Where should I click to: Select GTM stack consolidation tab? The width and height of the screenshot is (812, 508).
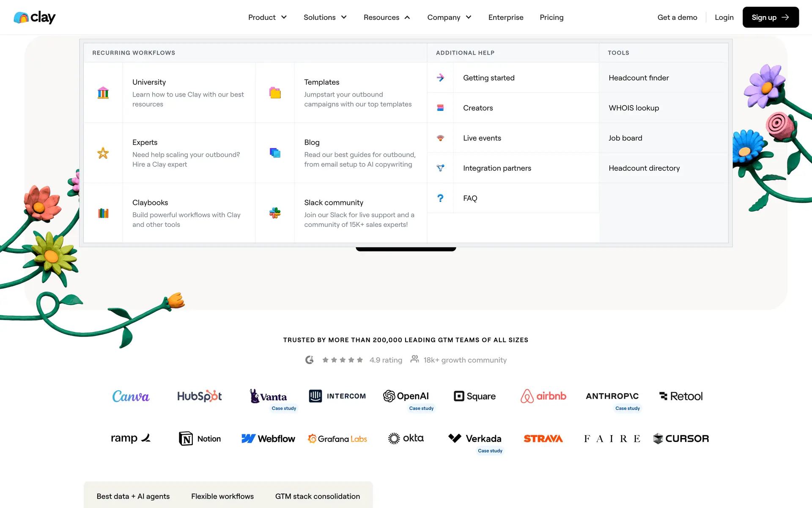click(318, 496)
